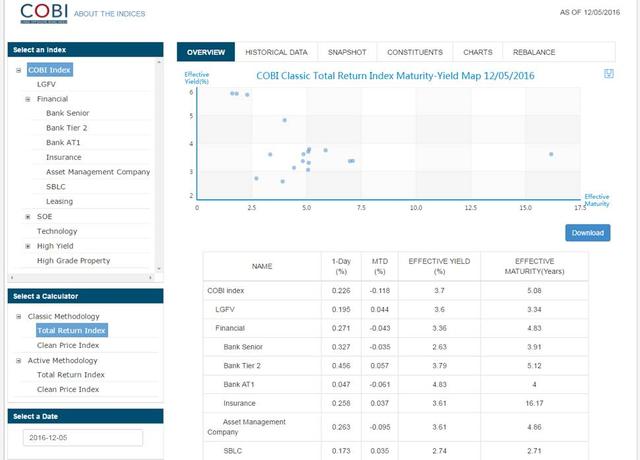The height and width of the screenshot is (460, 640).
Task: Expand the SOE tree node
Action: click(28, 217)
